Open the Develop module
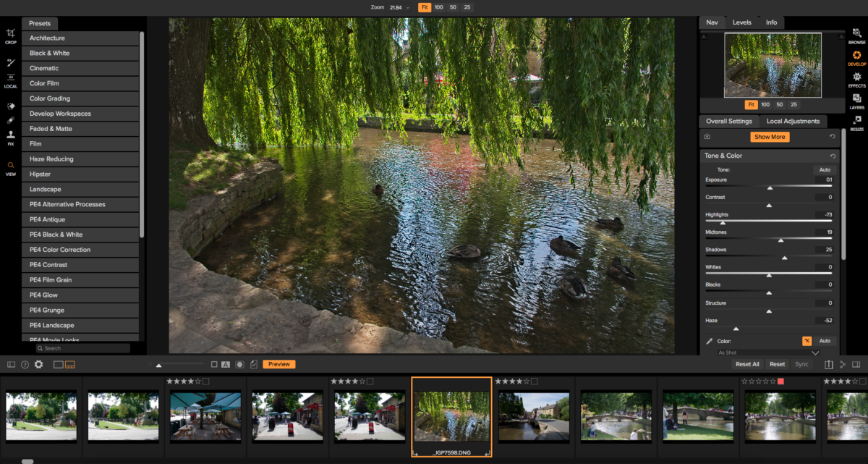868x464 pixels. (856, 58)
